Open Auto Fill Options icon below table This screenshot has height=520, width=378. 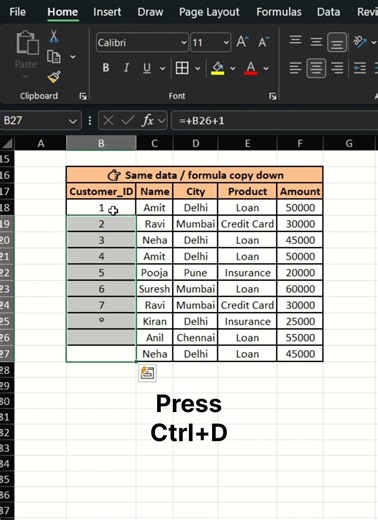click(147, 373)
